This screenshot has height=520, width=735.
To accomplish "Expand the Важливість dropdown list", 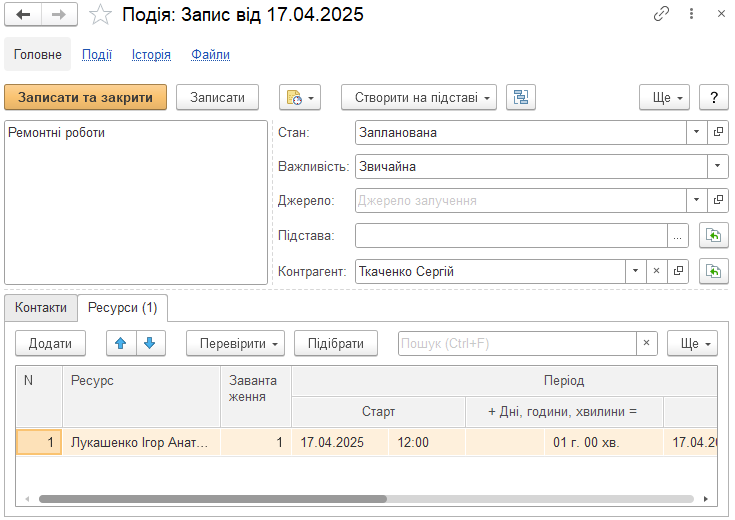I will click(x=718, y=166).
